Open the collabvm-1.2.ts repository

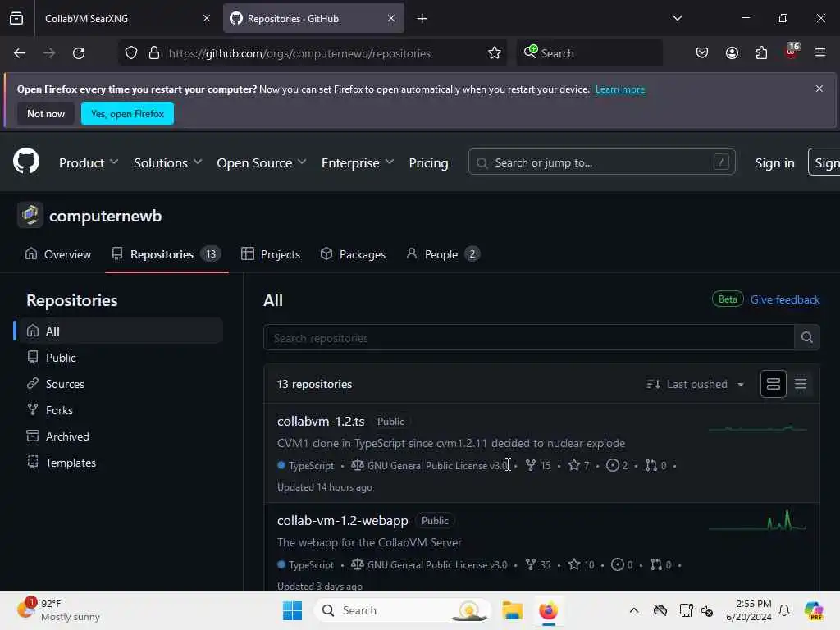(x=321, y=421)
